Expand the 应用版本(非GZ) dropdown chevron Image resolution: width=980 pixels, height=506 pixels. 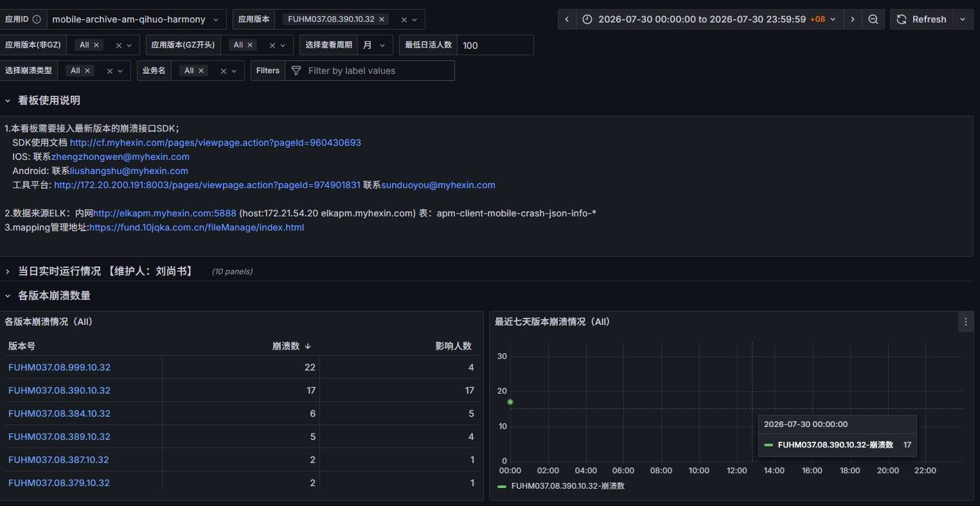[129, 46]
